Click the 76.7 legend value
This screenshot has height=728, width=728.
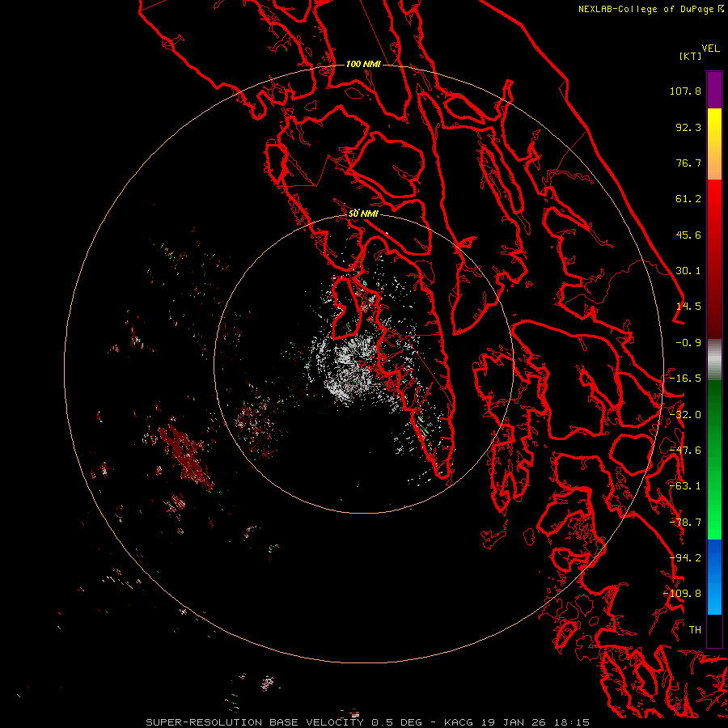(688, 163)
